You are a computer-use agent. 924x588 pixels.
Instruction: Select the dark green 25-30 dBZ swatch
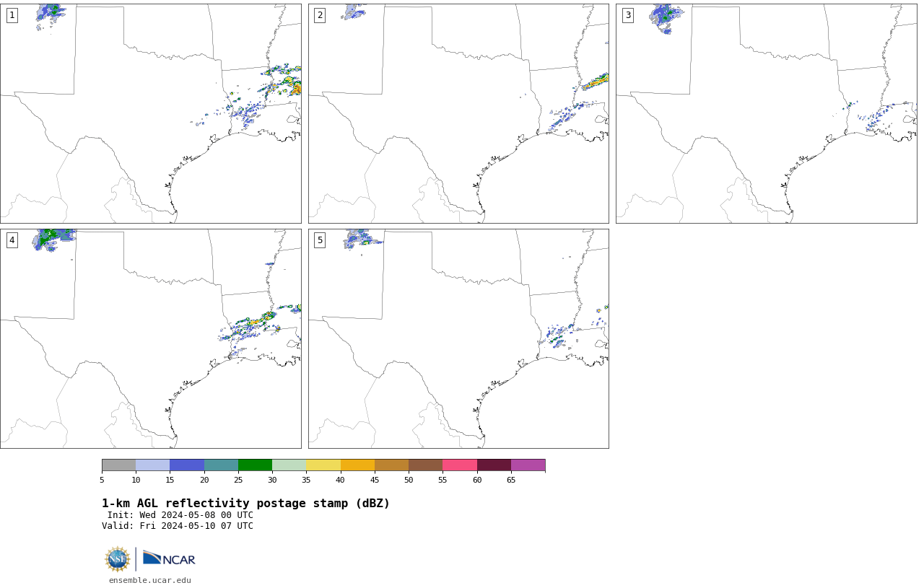(255, 465)
